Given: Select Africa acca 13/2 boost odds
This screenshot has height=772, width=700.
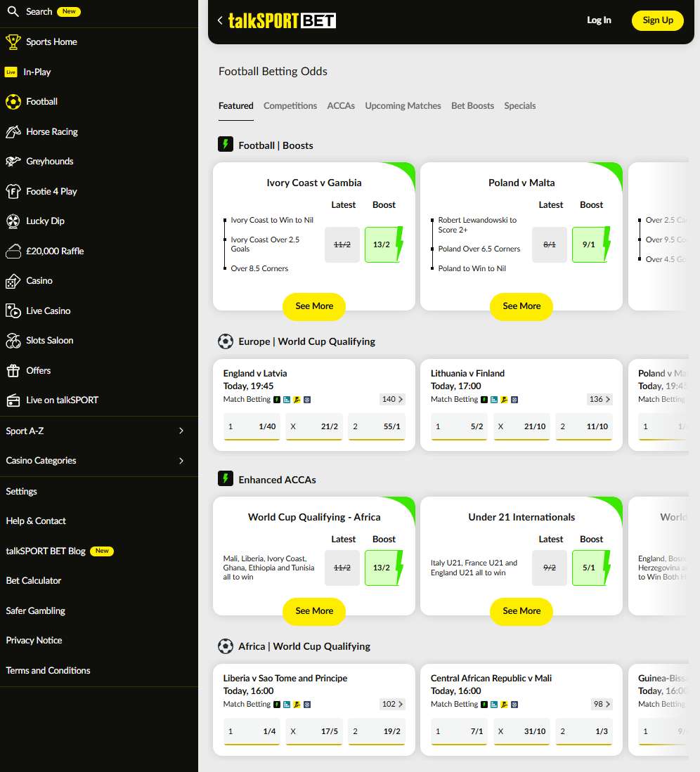Looking at the screenshot, I should (383, 568).
